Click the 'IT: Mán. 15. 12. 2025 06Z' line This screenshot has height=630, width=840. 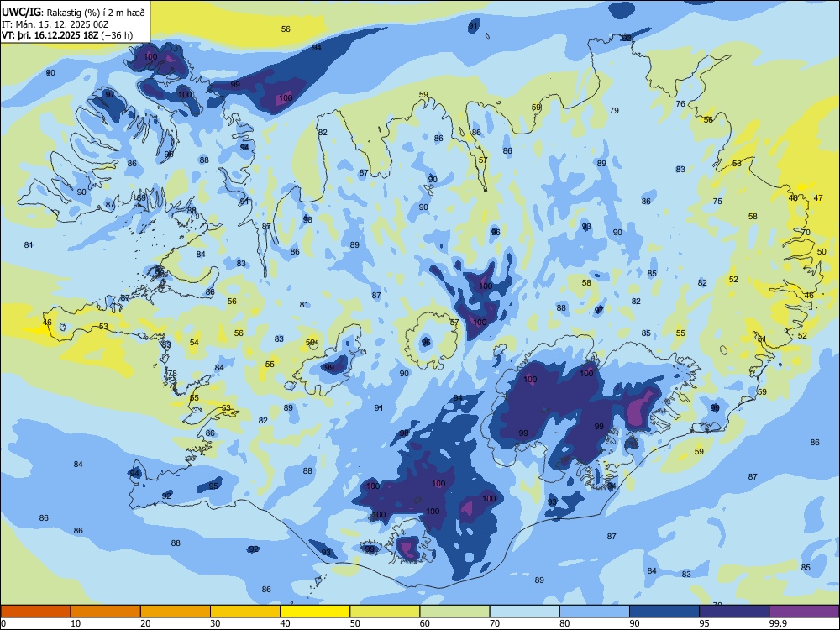click(55, 24)
